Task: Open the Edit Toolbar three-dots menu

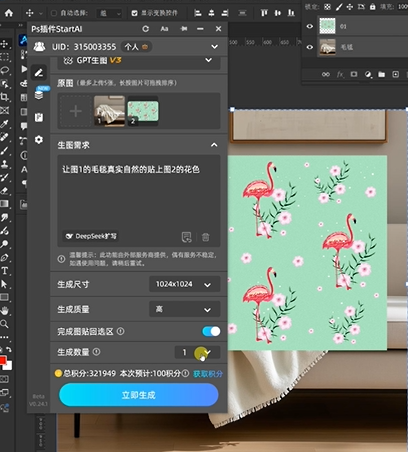Action: point(4,337)
